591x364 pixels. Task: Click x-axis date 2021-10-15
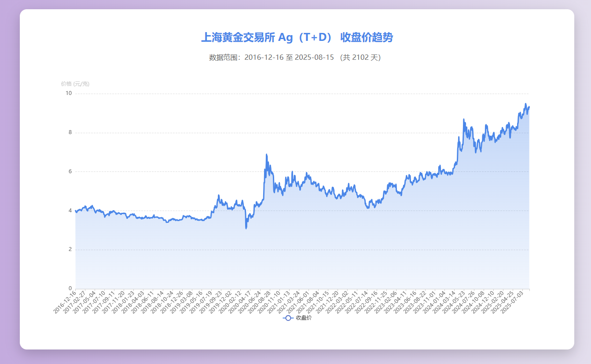tap(317, 302)
